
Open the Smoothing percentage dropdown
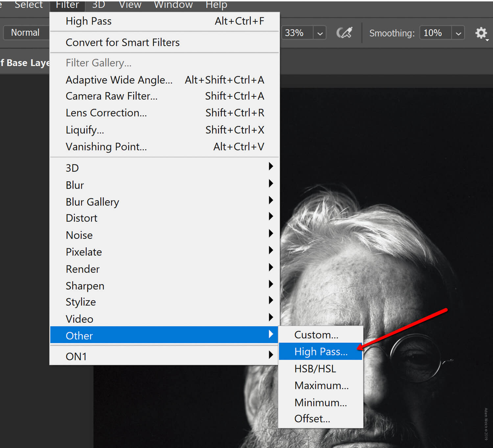click(458, 33)
